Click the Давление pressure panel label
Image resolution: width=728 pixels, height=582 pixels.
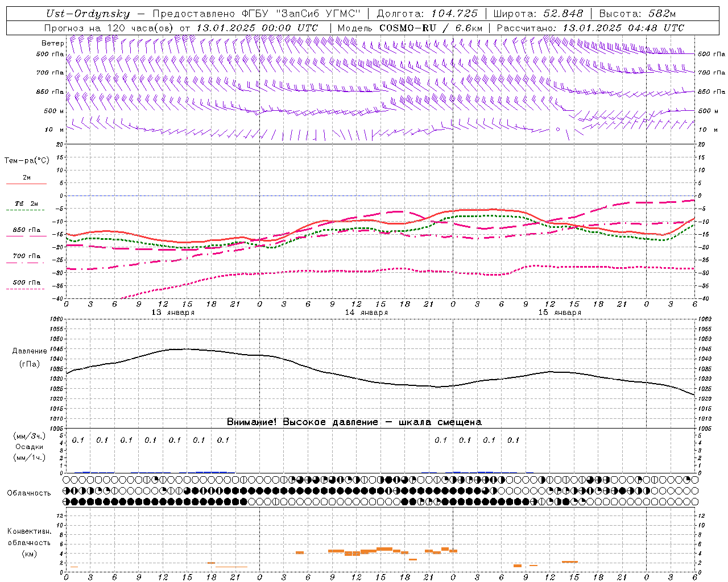(x=30, y=351)
